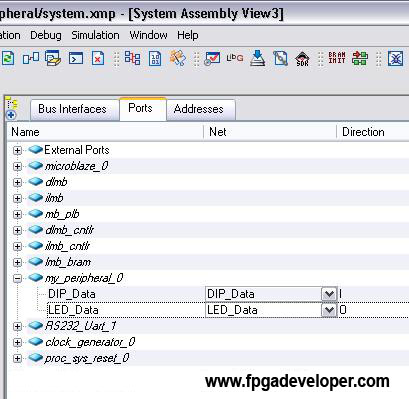Switch to the Bus Interfaces tab
Screen dimensions: 409x399
click(x=72, y=109)
